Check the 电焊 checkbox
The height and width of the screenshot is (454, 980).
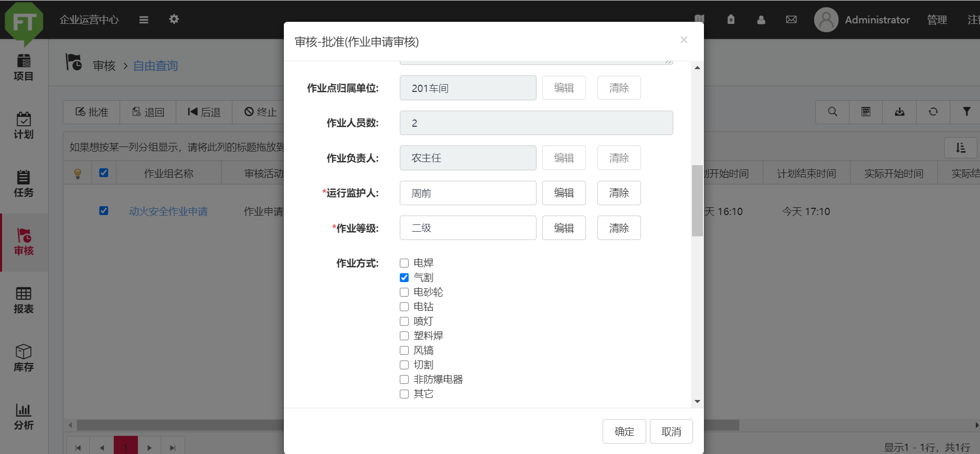point(404,263)
